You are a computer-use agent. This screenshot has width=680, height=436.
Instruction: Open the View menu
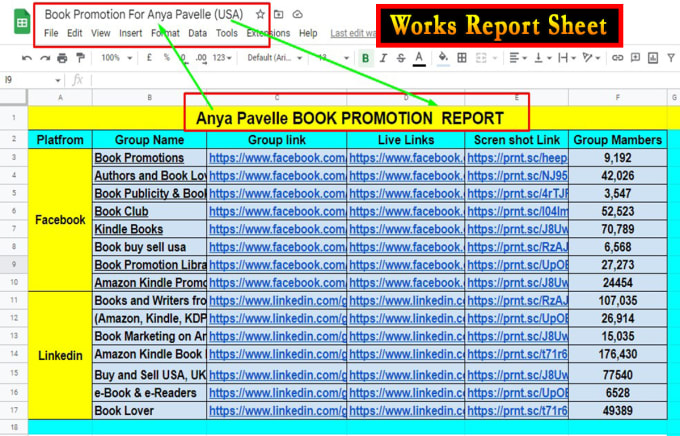101,33
